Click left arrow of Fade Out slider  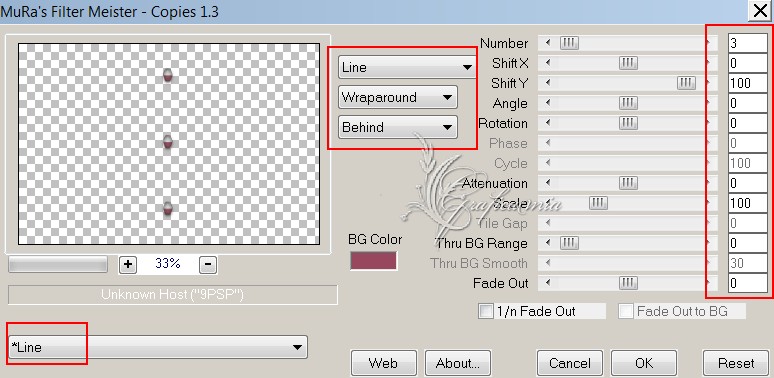pos(548,283)
